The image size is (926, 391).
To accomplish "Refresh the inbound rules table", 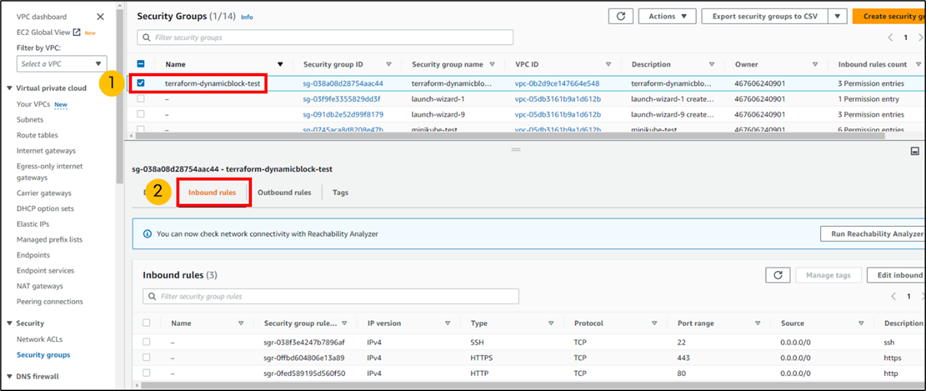I will click(x=778, y=275).
